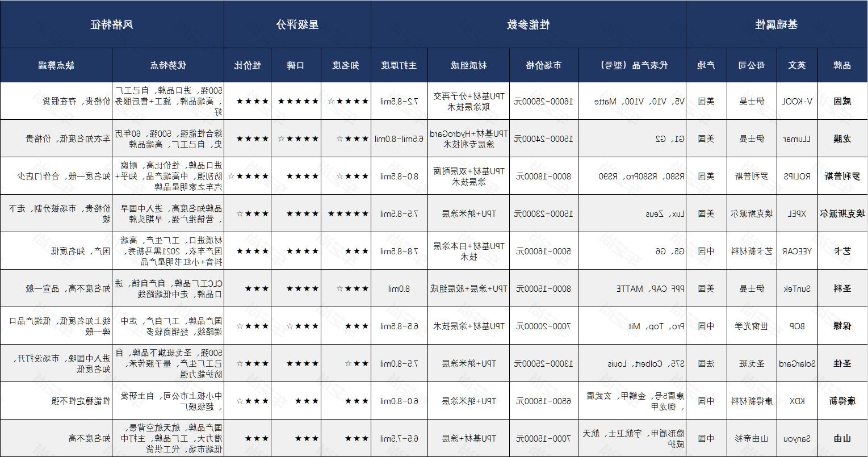The image size is (868, 457).
Task: Click drawback cell 价格贵，存在假货
Action: click(x=56, y=101)
